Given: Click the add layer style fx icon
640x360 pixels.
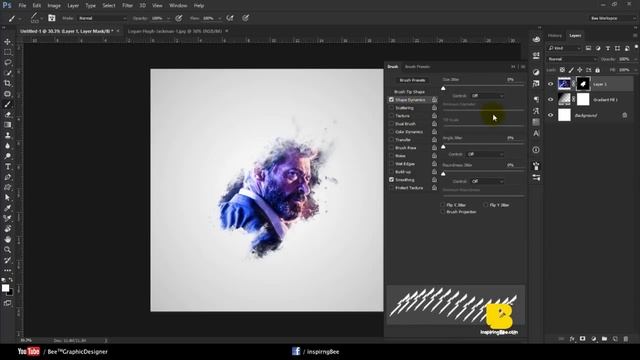Looking at the screenshot, I should [x=572, y=339].
